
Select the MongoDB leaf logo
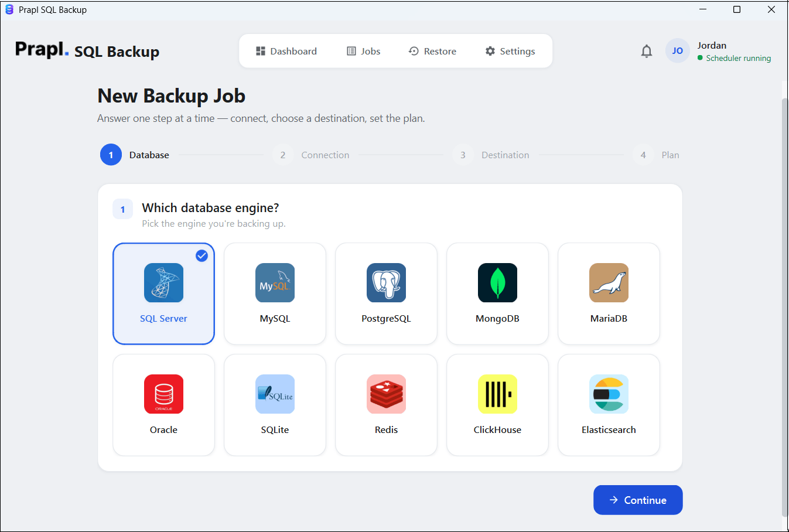tap(497, 282)
